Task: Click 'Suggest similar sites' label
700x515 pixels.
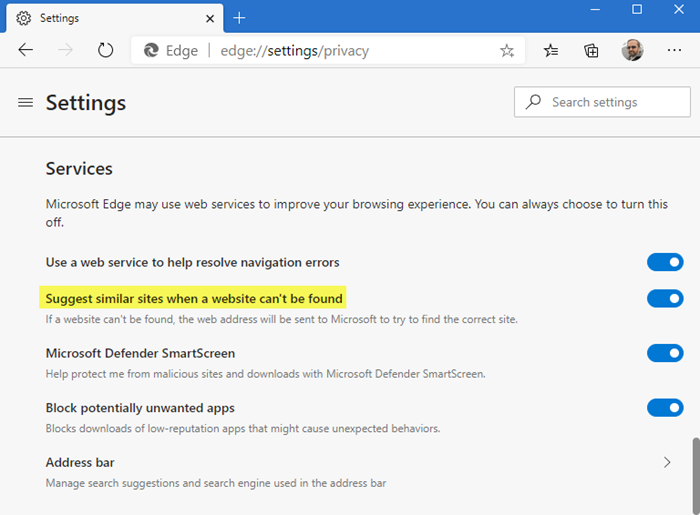Action: (x=194, y=299)
